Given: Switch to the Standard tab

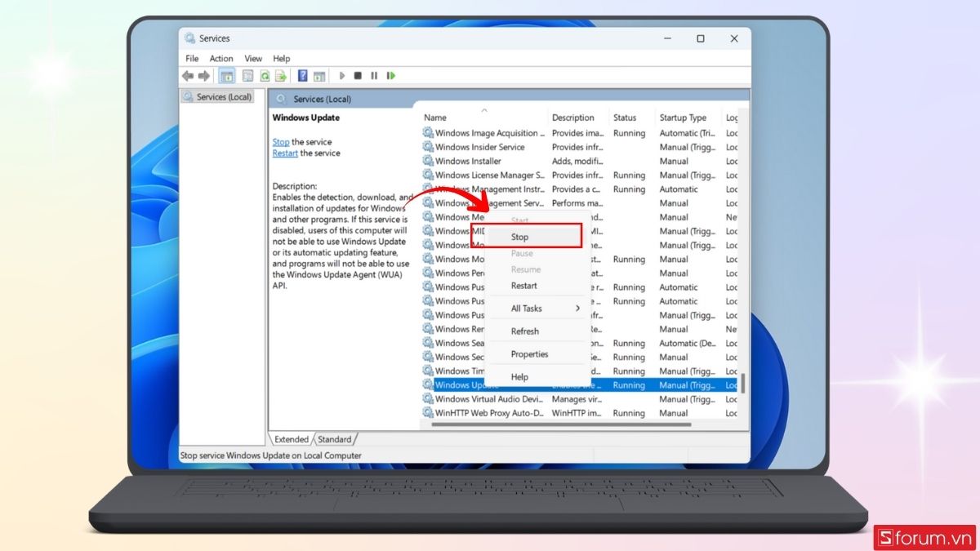Looking at the screenshot, I should click(x=335, y=439).
